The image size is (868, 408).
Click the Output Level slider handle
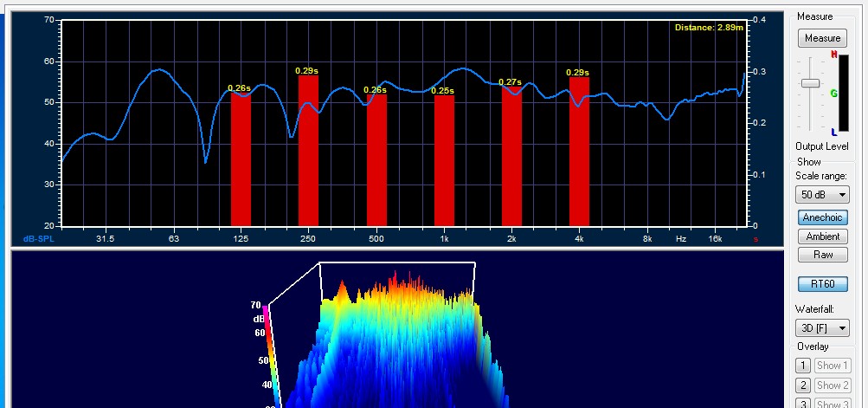[810, 83]
